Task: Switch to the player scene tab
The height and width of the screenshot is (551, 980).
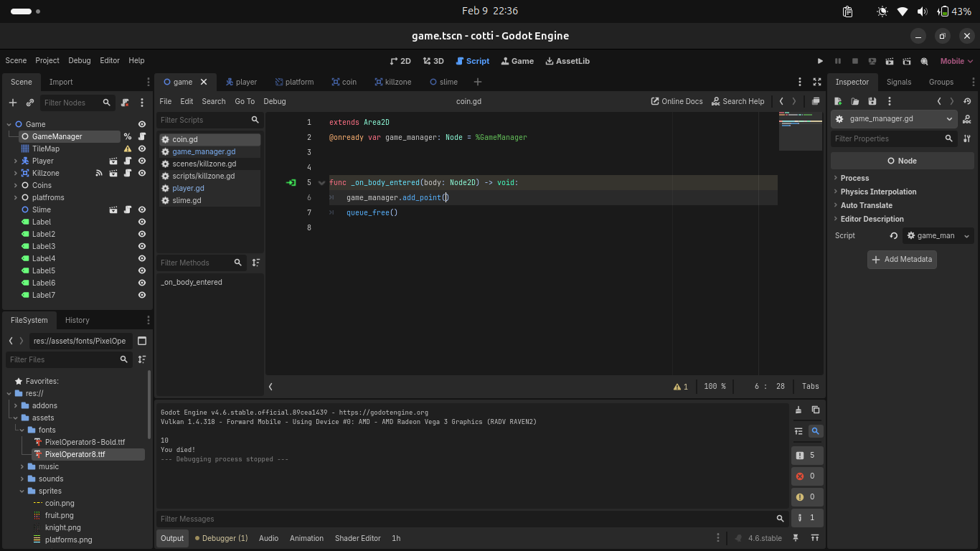Action: point(241,82)
